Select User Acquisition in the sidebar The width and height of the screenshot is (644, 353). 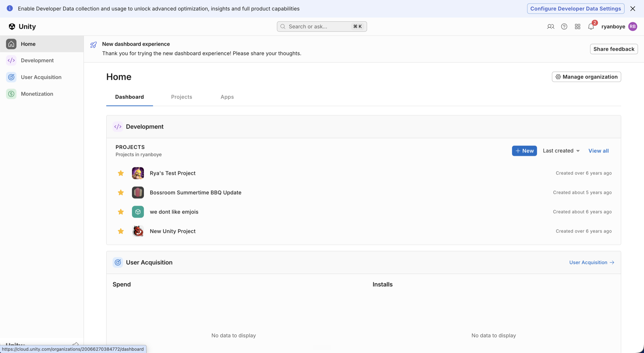[42, 77]
